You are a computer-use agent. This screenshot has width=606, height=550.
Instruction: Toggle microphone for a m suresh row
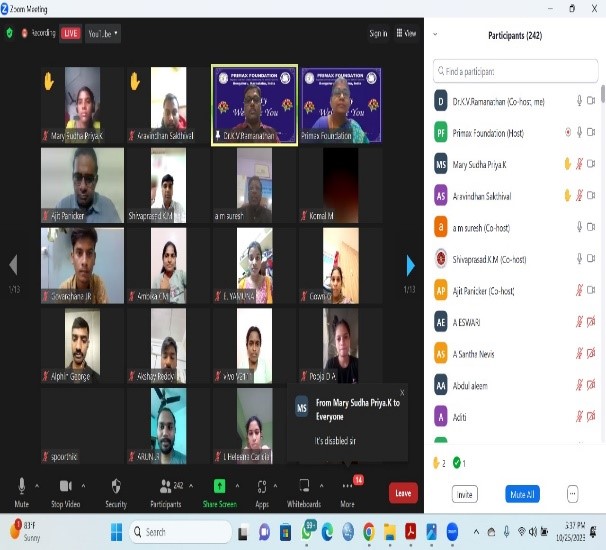click(x=579, y=227)
